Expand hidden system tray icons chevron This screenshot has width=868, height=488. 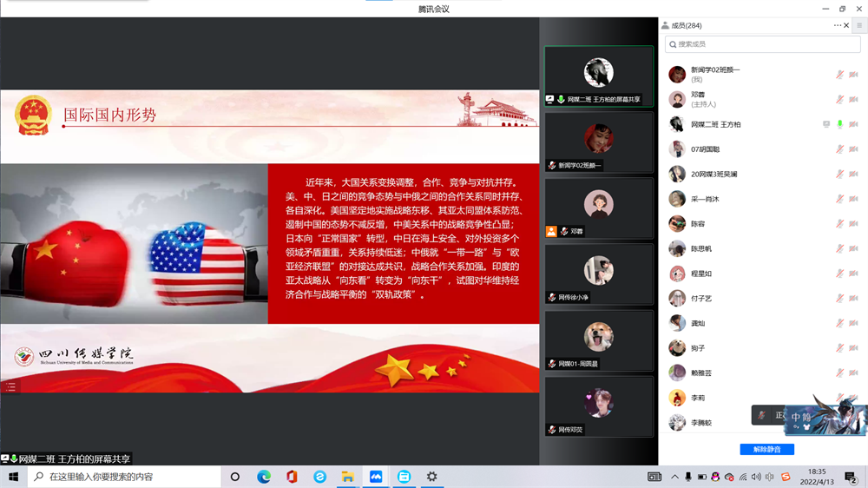click(x=674, y=477)
